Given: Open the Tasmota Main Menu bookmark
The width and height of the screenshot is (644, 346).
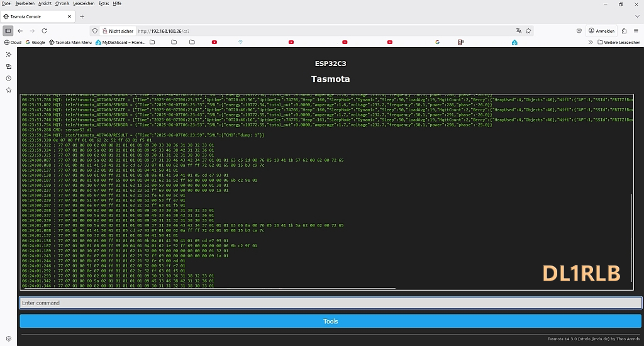Looking at the screenshot, I should [70, 42].
